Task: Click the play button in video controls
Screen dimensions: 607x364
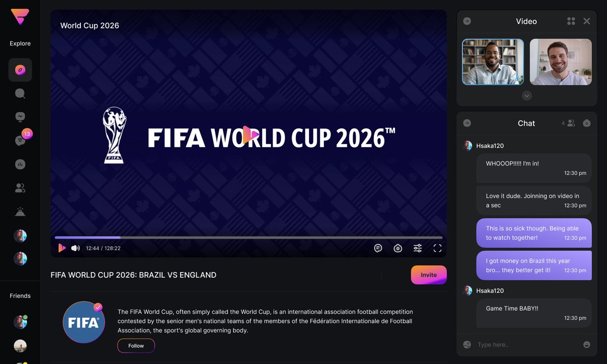Action: click(62, 248)
